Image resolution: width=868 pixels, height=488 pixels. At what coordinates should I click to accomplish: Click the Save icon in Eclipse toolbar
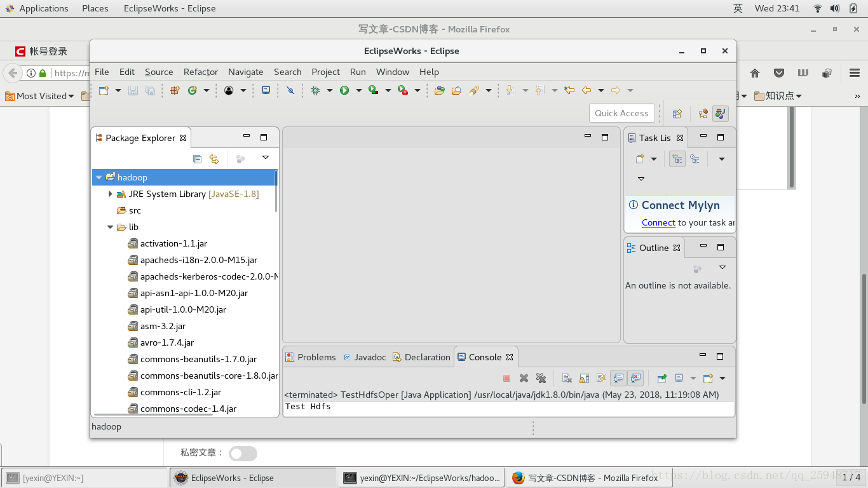(133, 90)
